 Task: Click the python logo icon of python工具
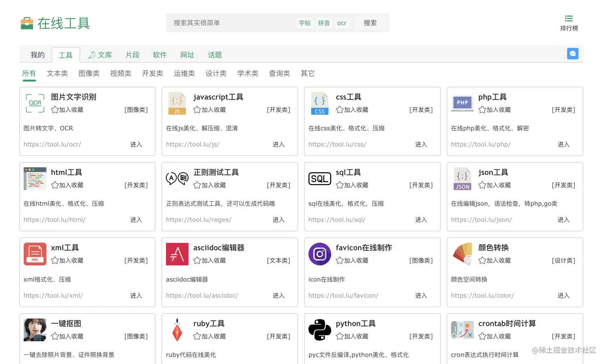[320, 330]
